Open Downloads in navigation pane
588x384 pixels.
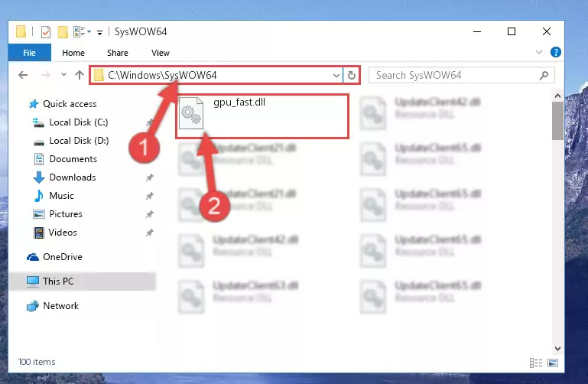pyautogui.click(x=73, y=177)
